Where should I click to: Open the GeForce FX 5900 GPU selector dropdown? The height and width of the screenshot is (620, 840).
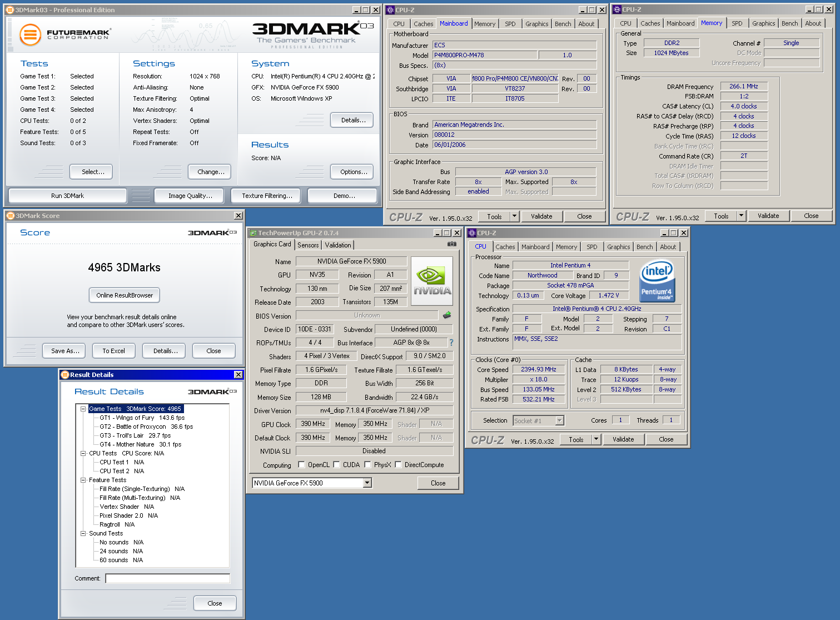pos(367,483)
